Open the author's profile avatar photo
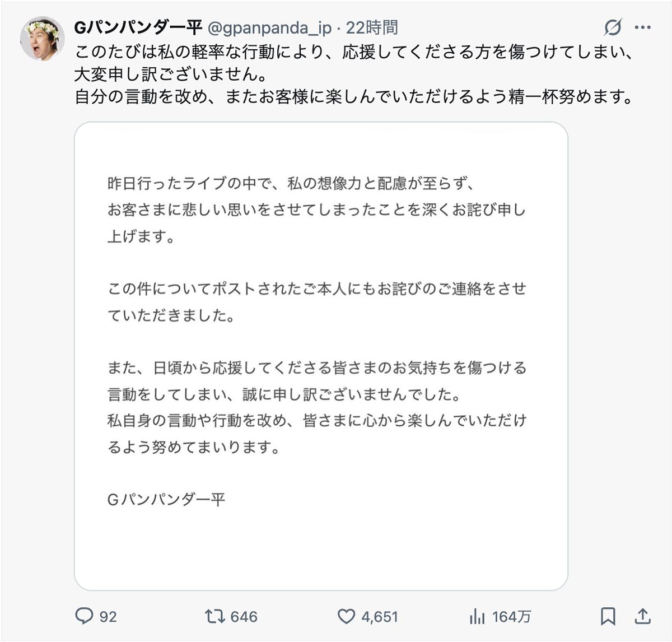 coord(42,38)
